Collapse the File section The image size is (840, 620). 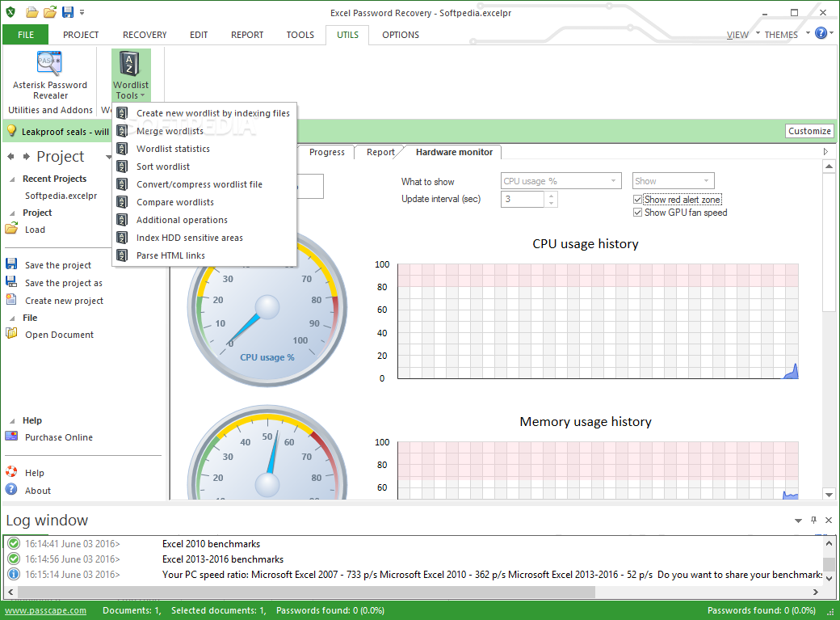12,318
